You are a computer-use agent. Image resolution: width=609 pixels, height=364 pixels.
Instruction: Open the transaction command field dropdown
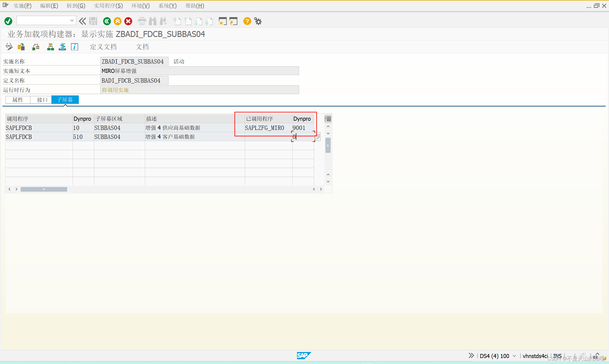tap(72, 21)
